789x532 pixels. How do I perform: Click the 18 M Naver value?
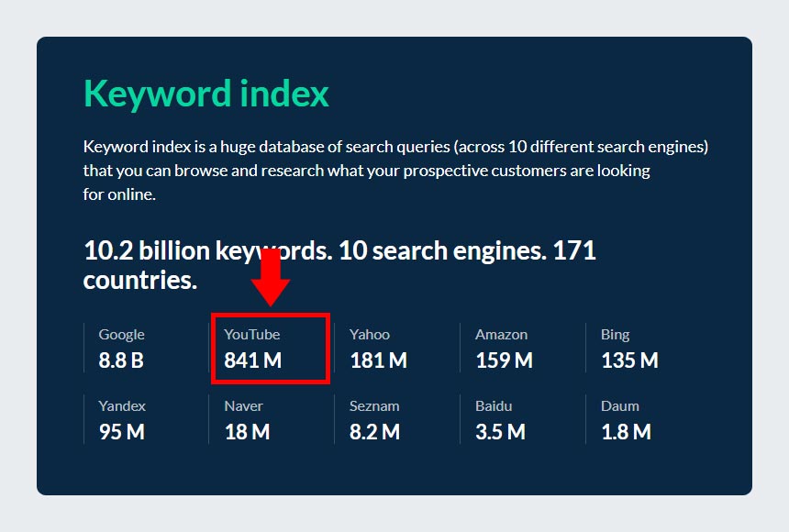(247, 432)
